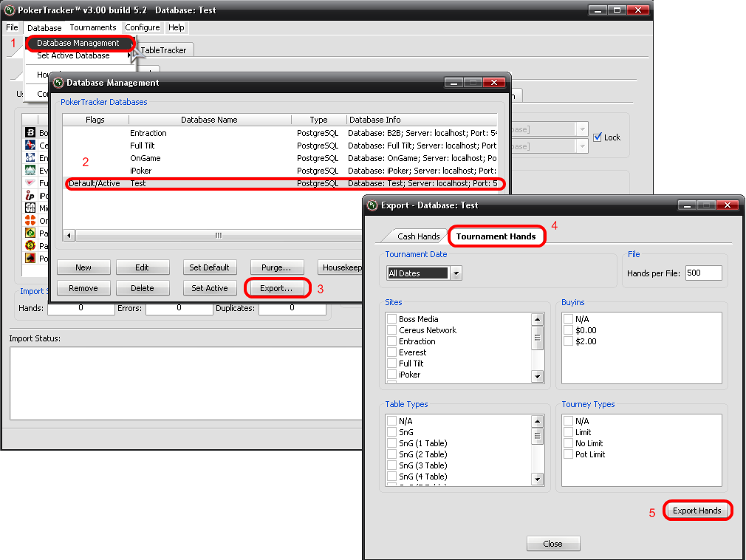Image resolution: width=746 pixels, height=560 pixels.
Task: Click the Hands per File input field
Action: 704,273
